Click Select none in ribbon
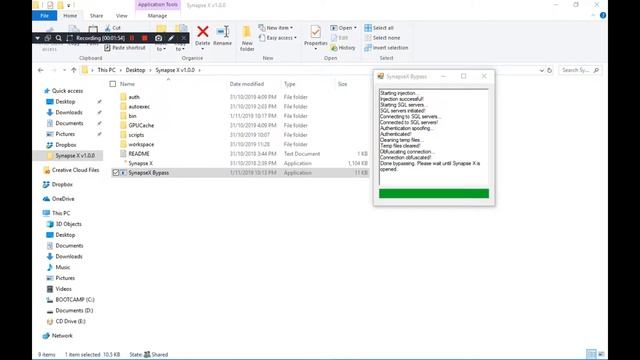Viewport: 640px width, 360px height. pos(382,38)
